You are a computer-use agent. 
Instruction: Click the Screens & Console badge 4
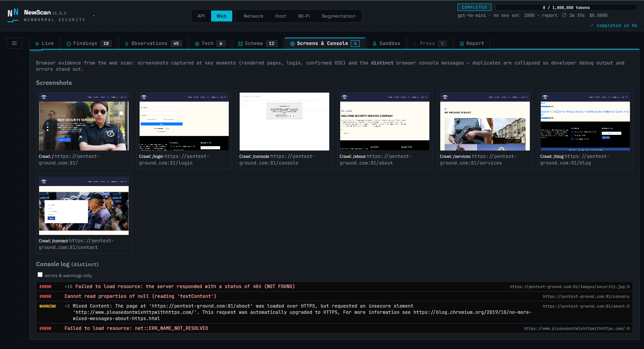point(355,43)
